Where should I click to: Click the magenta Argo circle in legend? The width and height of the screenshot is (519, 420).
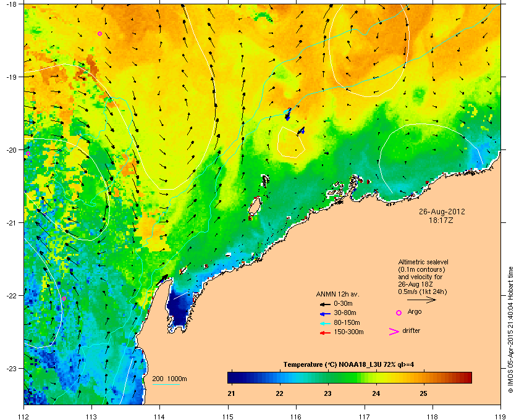399,313
